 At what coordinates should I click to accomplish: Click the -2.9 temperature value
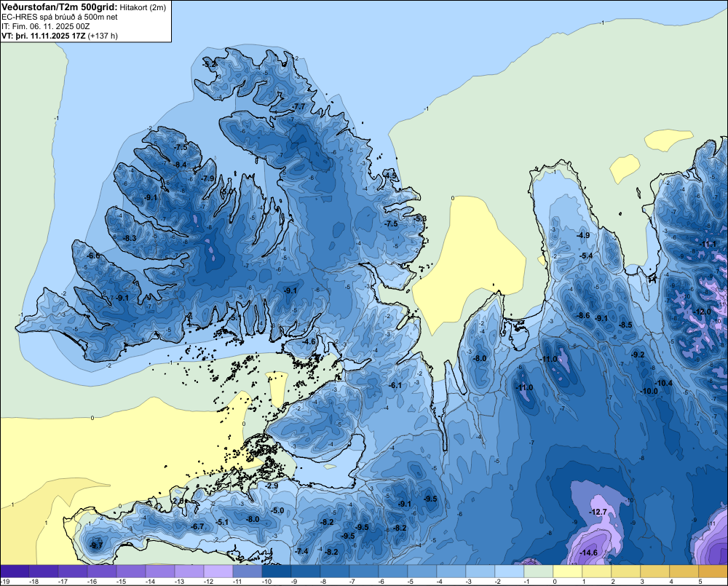[x=272, y=486]
